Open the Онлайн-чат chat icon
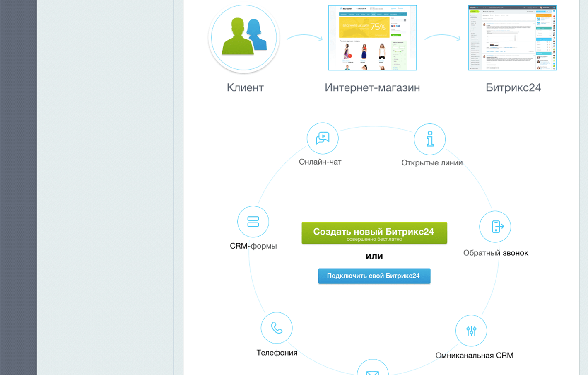The height and width of the screenshot is (375, 588). 323,138
